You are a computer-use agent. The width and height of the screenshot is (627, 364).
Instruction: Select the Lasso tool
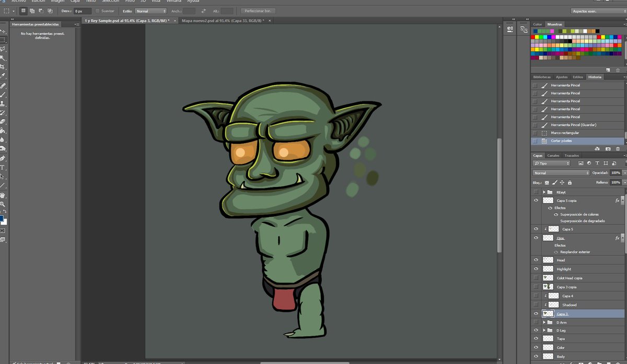(3, 49)
